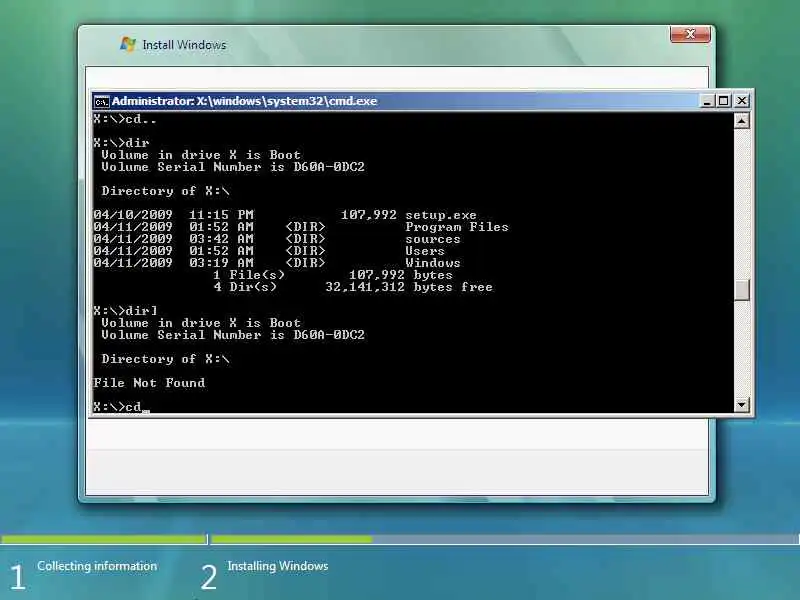Viewport: 800px width, 600px height.
Task: Click the File Not Found message
Action: (x=149, y=383)
